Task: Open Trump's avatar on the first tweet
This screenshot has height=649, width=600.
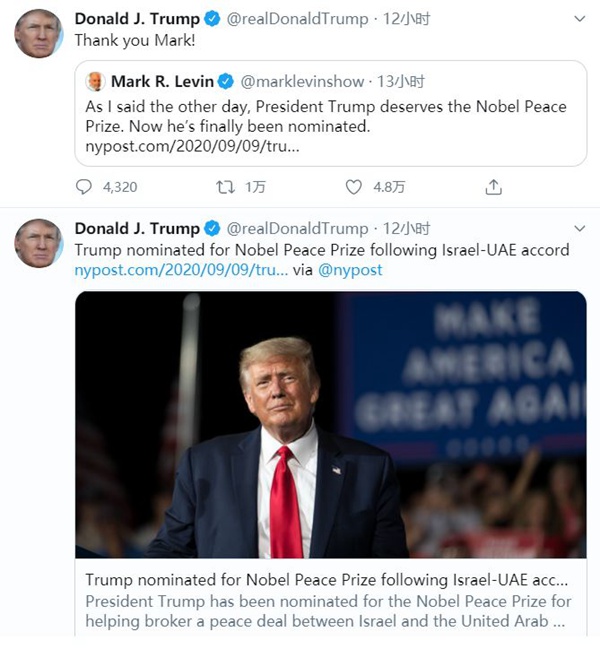Action: 38,33
